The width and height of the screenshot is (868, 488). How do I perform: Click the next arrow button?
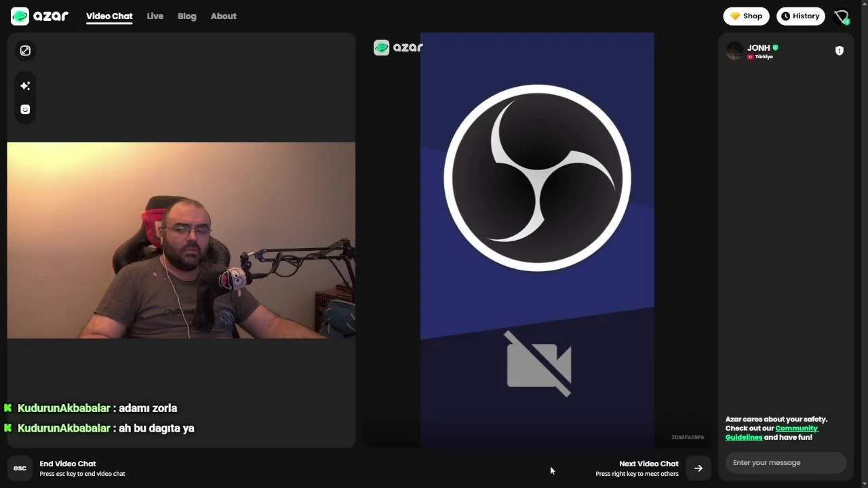pos(698,468)
